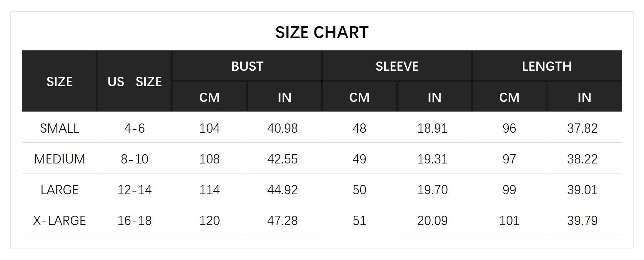644x260 pixels.
Task: Select the 47.28 bust inches cell
Action: (283, 220)
